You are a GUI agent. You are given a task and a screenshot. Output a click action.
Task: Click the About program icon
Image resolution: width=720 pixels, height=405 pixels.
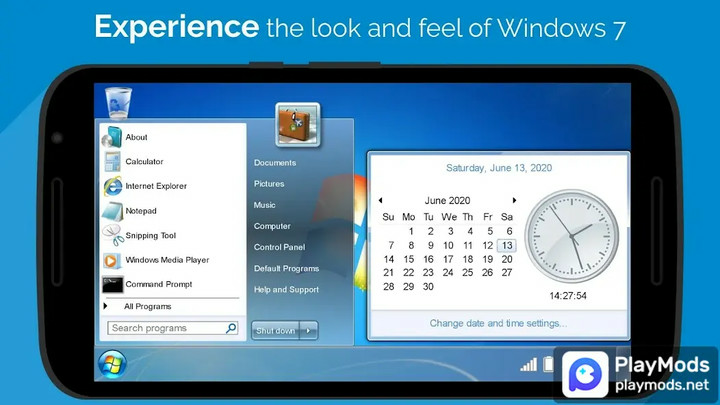click(112, 137)
